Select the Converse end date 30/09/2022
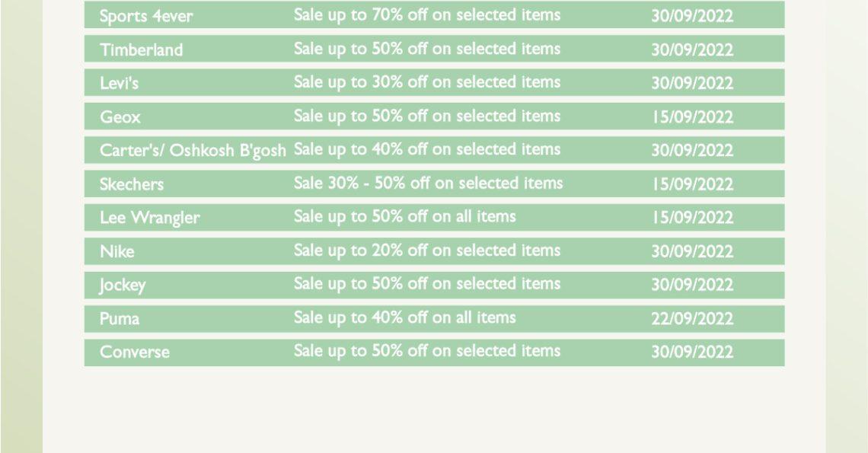Image resolution: width=868 pixels, height=453 pixels. pos(692,353)
